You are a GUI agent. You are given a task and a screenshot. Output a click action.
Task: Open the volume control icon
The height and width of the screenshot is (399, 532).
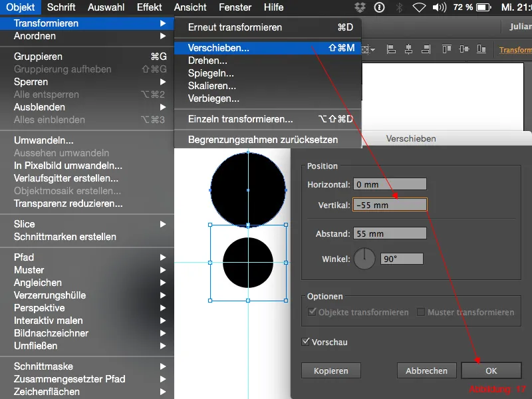point(440,7)
